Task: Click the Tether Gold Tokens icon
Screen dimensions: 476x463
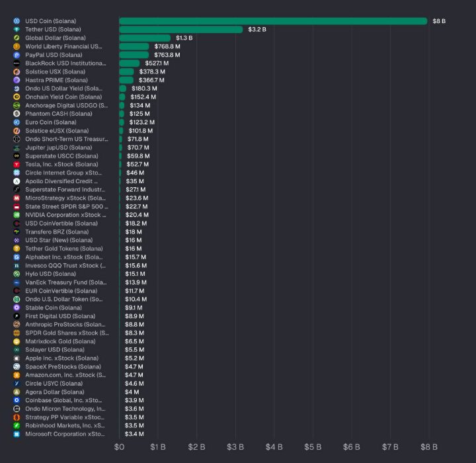Action: pos(17,249)
